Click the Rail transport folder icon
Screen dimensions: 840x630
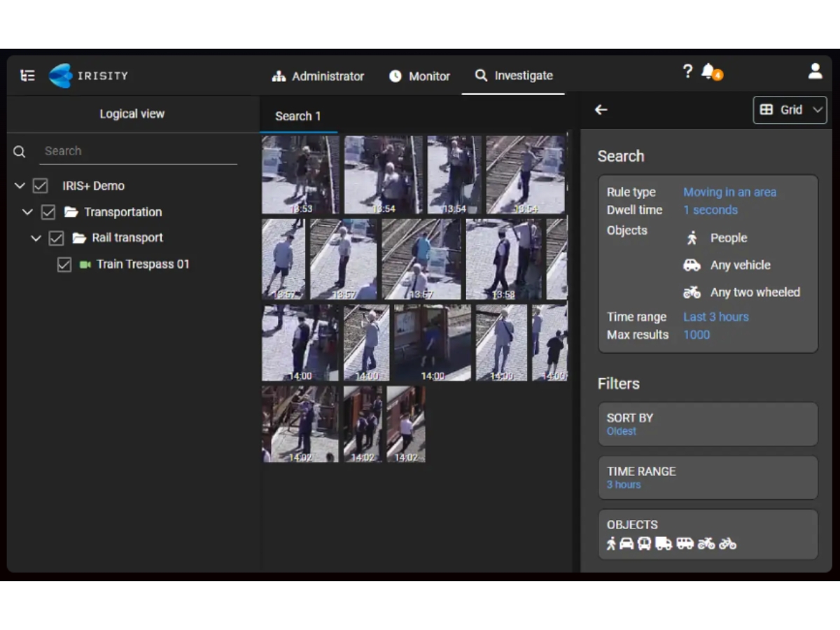point(79,238)
